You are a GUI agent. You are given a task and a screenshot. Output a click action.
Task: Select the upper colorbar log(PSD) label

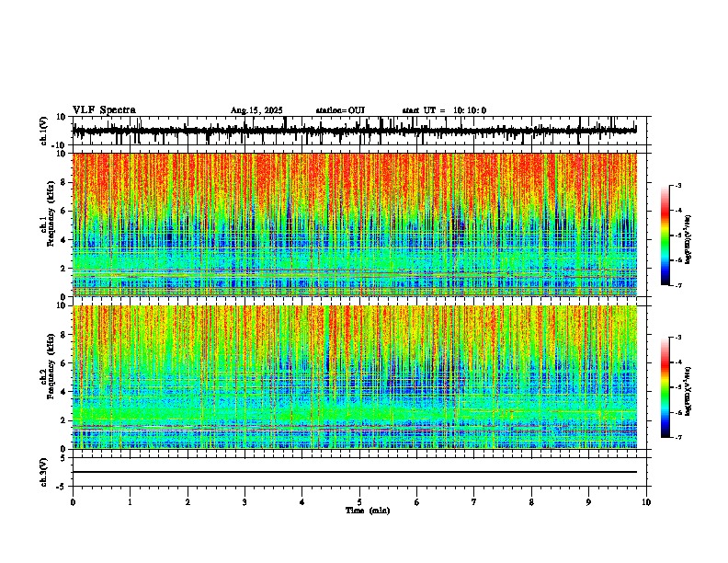pos(688,240)
